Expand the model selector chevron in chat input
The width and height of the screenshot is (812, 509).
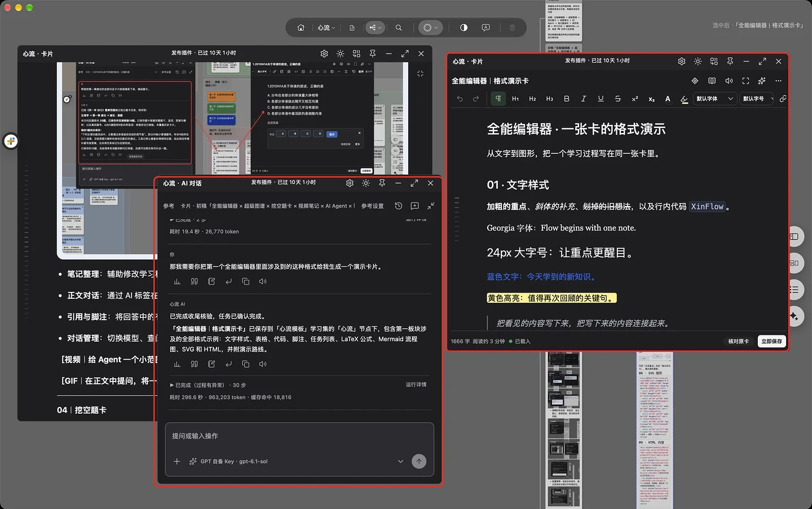[x=400, y=461]
